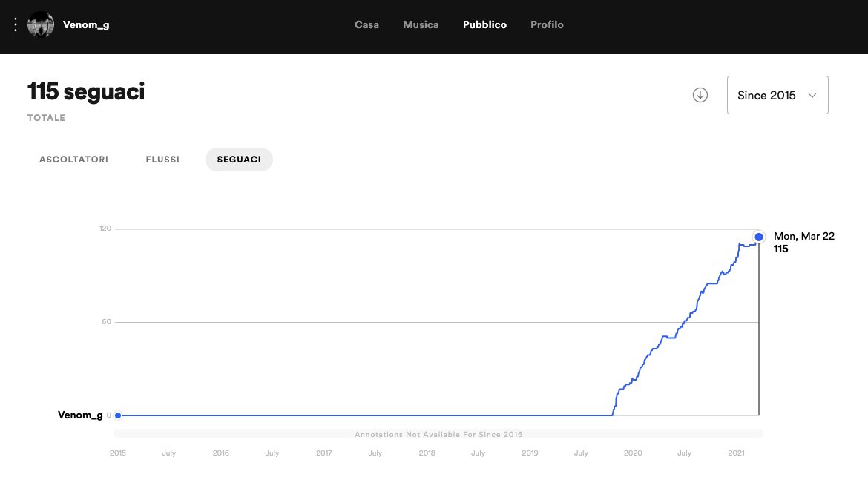Expand the Since 2015 date range dropdown
The width and height of the screenshot is (868, 483).
click(777, 95)
